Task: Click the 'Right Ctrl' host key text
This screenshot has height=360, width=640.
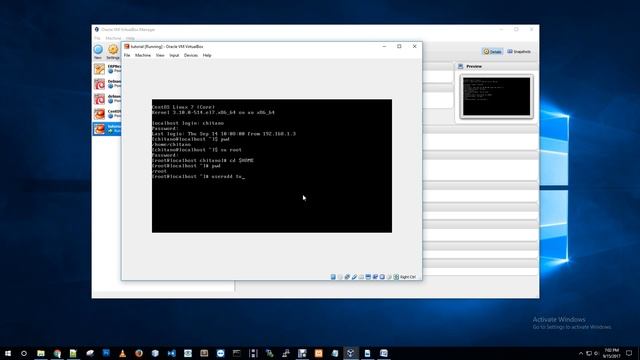Action: (x=408, y=277)
